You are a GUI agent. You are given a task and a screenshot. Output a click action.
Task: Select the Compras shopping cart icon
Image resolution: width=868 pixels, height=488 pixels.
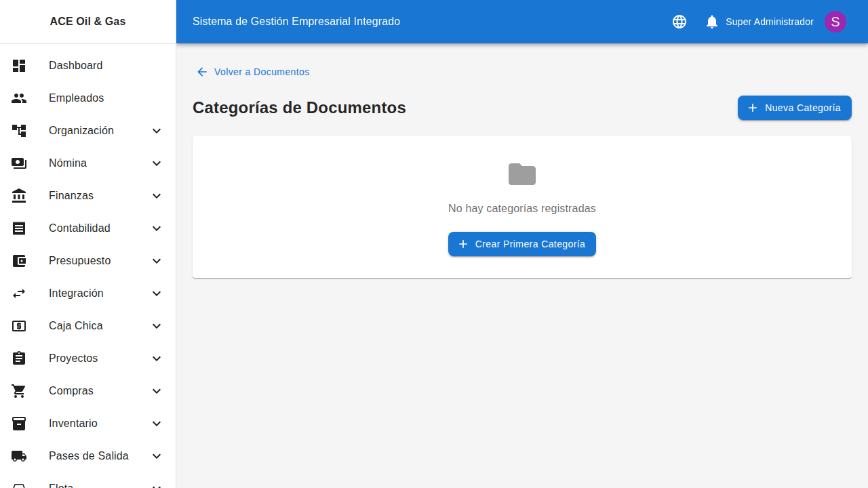point(18,390)
